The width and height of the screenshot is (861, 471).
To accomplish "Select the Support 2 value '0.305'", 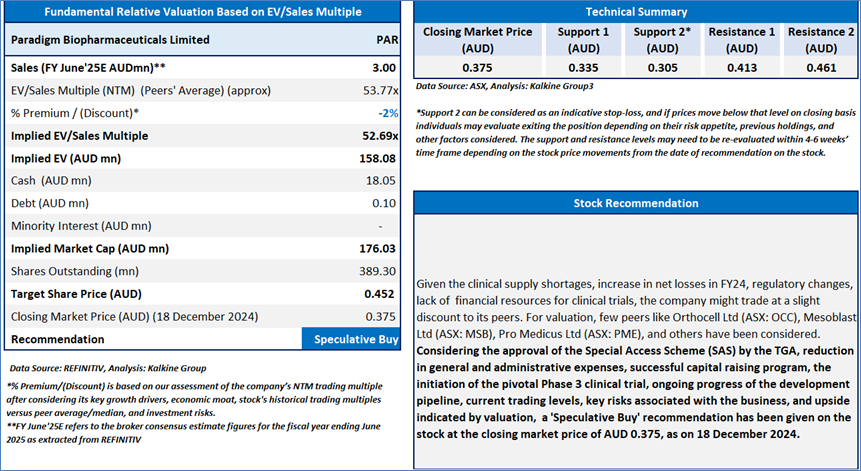I will coord(662,68).
